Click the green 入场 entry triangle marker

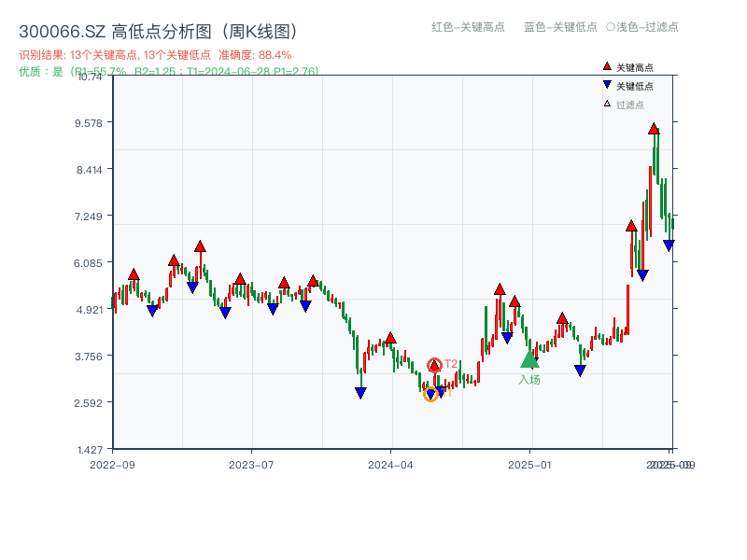pos(528,358)
